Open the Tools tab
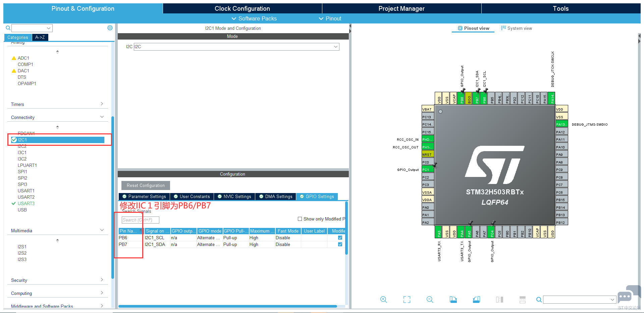 point(561,8)
